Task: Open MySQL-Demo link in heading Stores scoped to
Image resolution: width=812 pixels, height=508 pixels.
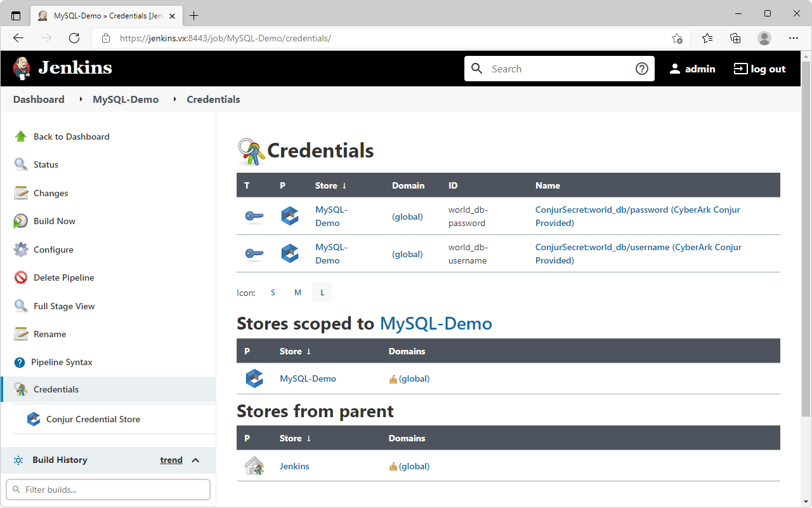Action: 436,324
